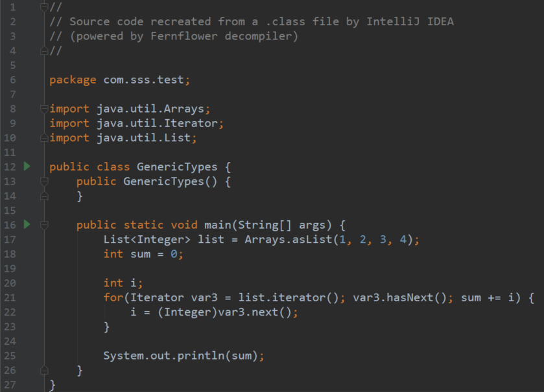Place the cursor on java.util.Iterator import
This screenshot has height=392, width=544.
160,123
